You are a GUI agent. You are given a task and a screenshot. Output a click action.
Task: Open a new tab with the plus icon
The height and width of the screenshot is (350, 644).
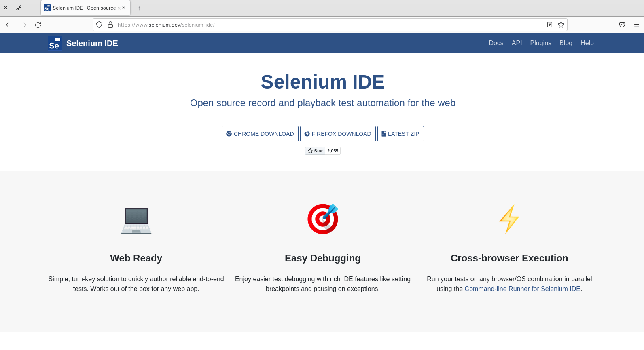(139, 8)
